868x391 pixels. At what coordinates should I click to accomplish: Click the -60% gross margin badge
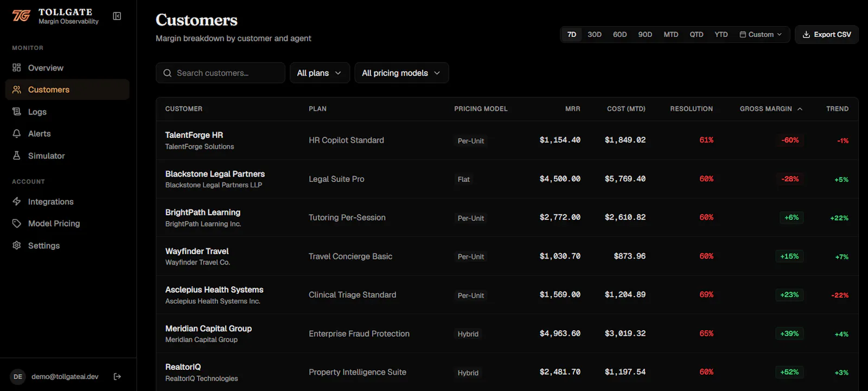790,140
